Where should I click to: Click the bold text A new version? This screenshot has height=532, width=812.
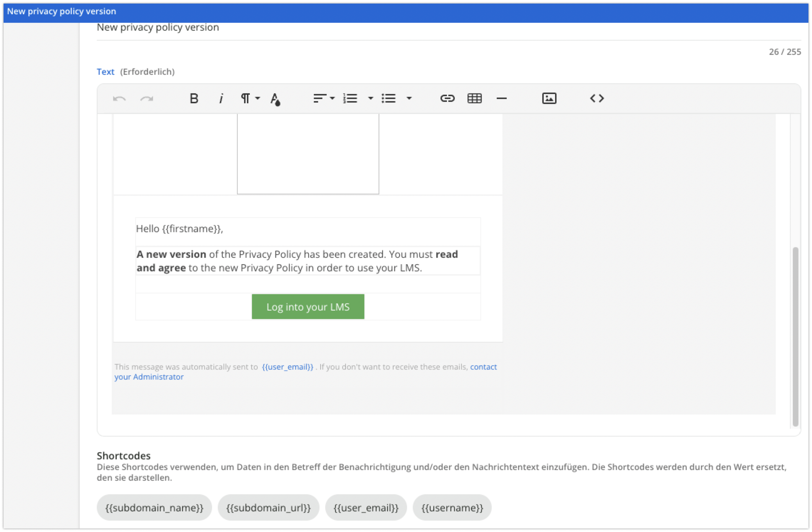point(171,254)
